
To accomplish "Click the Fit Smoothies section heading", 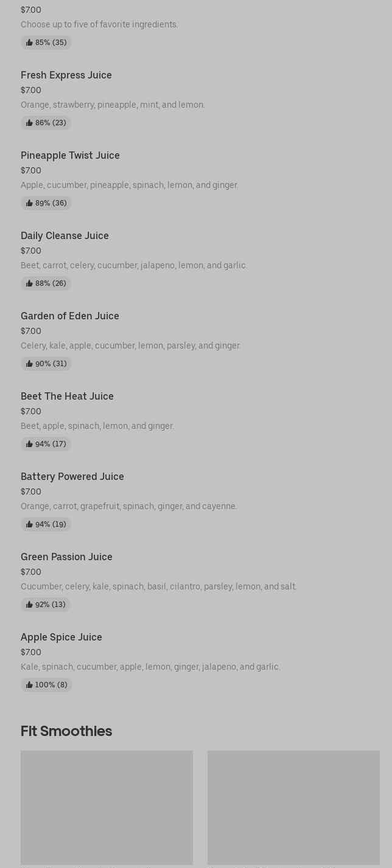I will [x=66, y=731].
